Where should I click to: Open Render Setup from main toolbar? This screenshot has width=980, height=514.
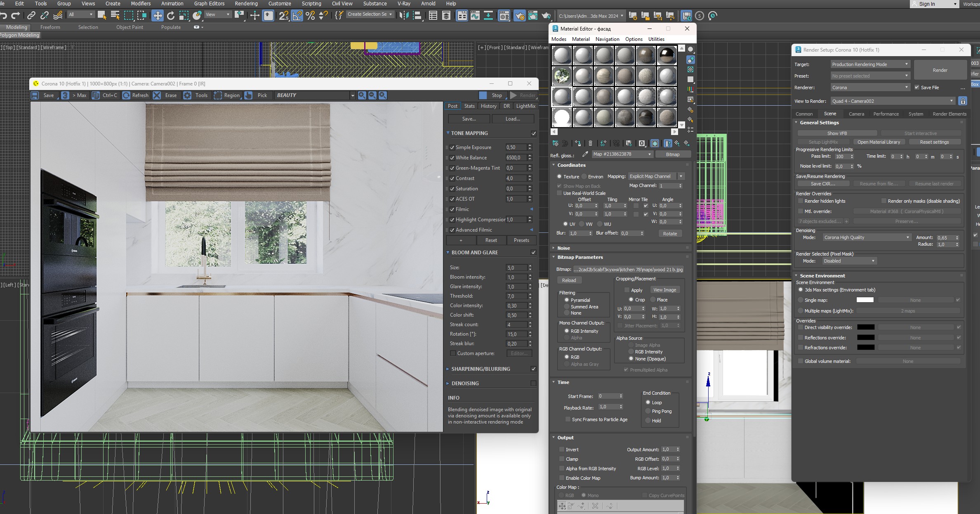tap(520, 16)
